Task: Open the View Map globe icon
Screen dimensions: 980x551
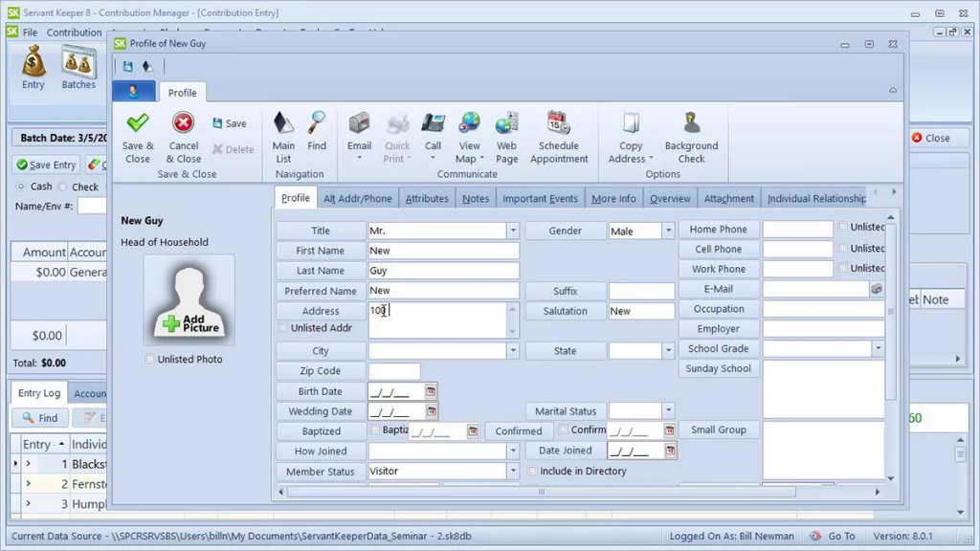Action: (x=469, y=123)
